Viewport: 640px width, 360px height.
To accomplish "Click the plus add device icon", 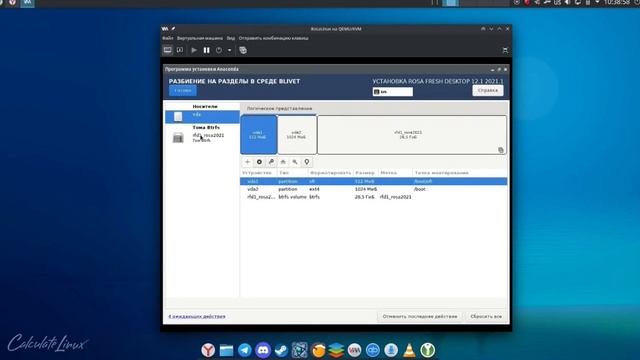I will [x=247, y=162].
